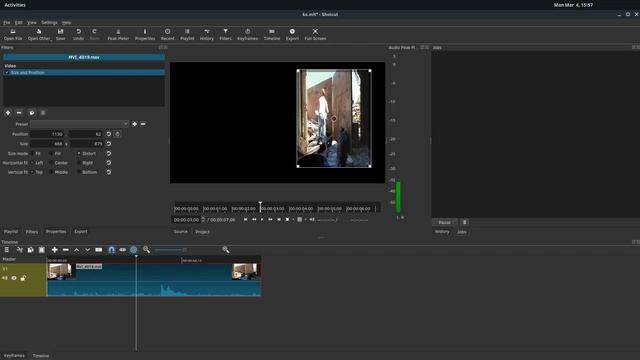Viewport: 640px width, 360px height.
Task: Add a filter with plus icon
Action: click(8, 113)
